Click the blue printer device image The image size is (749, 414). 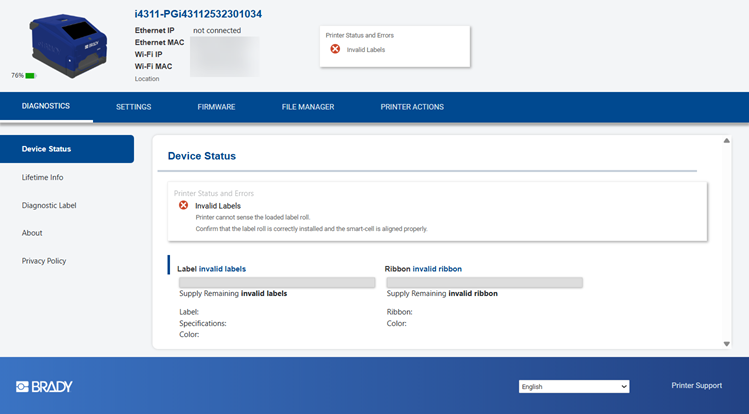pyautogui.click(x=69, y=44)
